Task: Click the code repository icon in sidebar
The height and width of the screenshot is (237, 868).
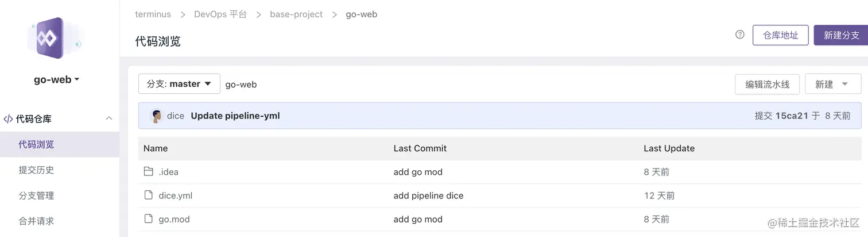Action: point(8,119)
